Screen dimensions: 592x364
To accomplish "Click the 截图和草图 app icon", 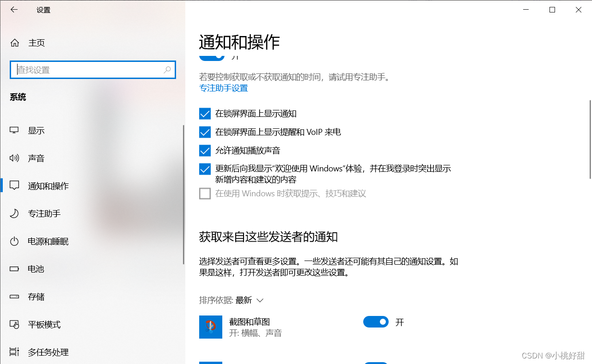I will point(211,327).
